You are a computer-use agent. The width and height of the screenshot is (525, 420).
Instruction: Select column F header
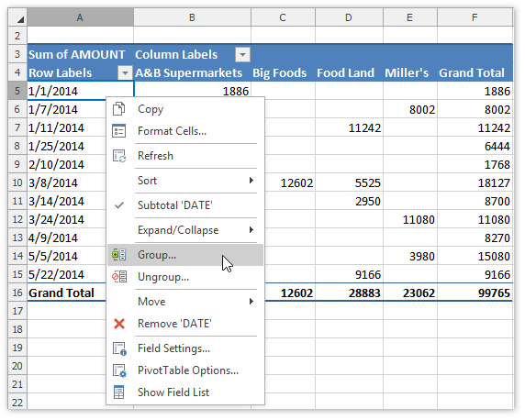[x=475, y=17]
